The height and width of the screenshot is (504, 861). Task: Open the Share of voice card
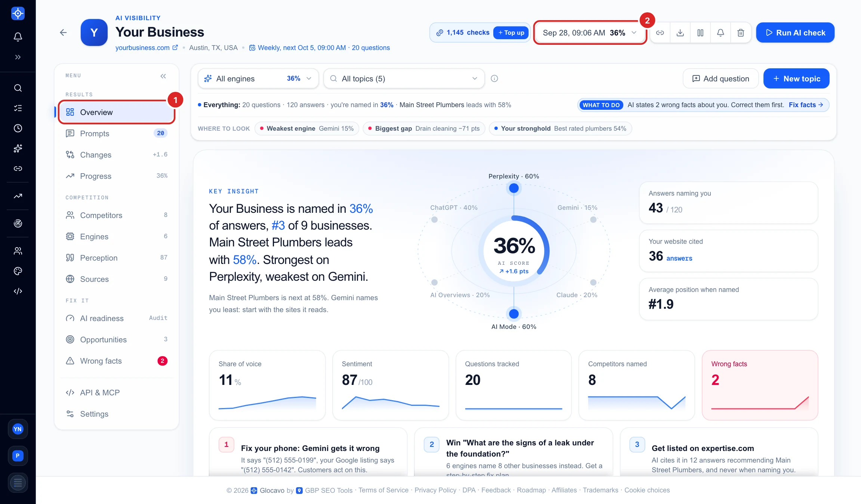coord(267,385)
